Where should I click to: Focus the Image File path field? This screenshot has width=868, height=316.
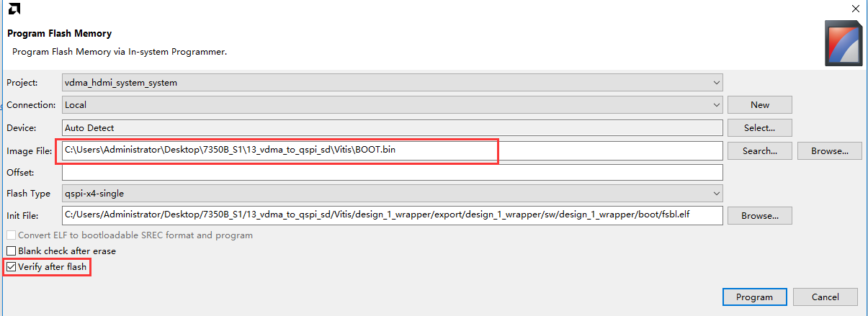coord(392,150)
